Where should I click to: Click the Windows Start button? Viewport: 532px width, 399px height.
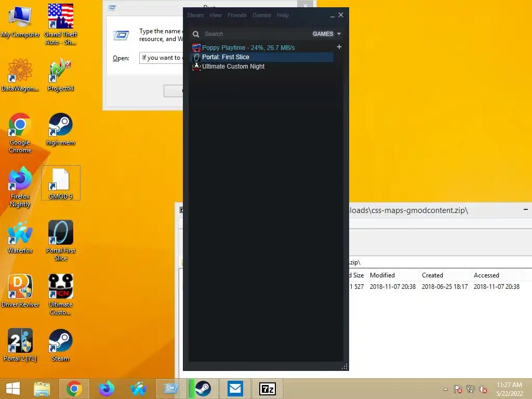(13, 389)
